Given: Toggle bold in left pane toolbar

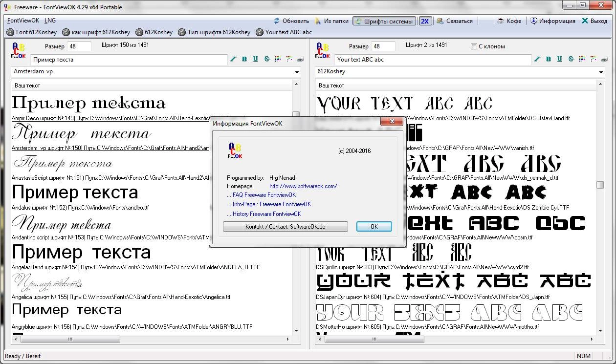Looking at the screenshot, I should pos(244,59).
